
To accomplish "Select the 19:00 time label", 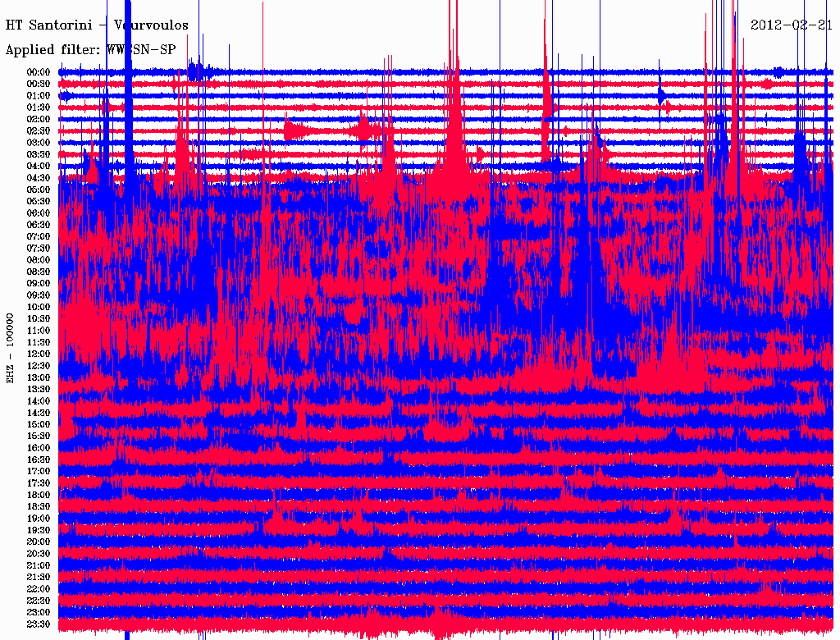I will (x=39, y=519).
